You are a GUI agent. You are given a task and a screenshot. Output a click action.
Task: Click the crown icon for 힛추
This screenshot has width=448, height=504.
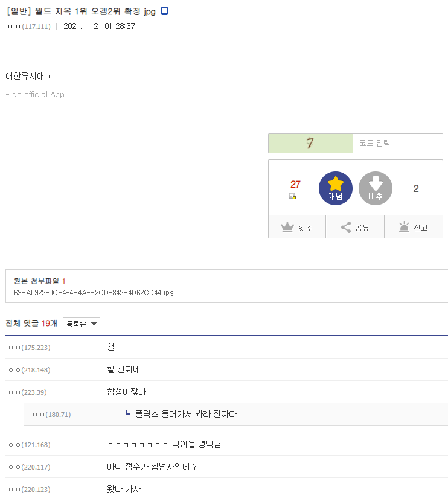(x=287, y=228)
